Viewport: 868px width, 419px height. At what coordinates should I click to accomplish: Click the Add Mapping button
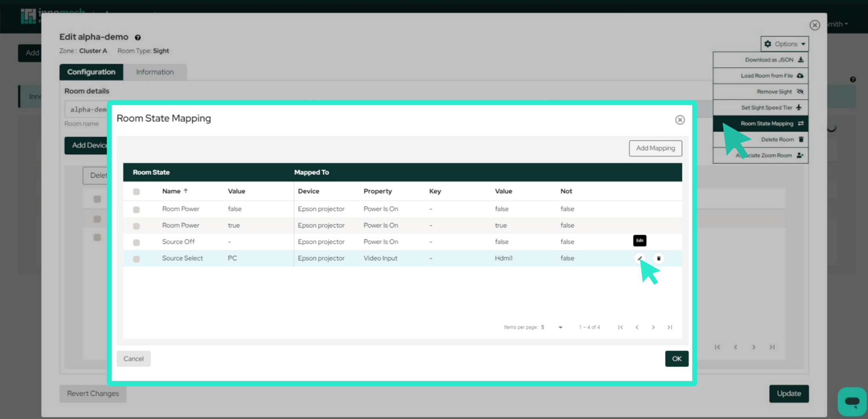[655, 148]
